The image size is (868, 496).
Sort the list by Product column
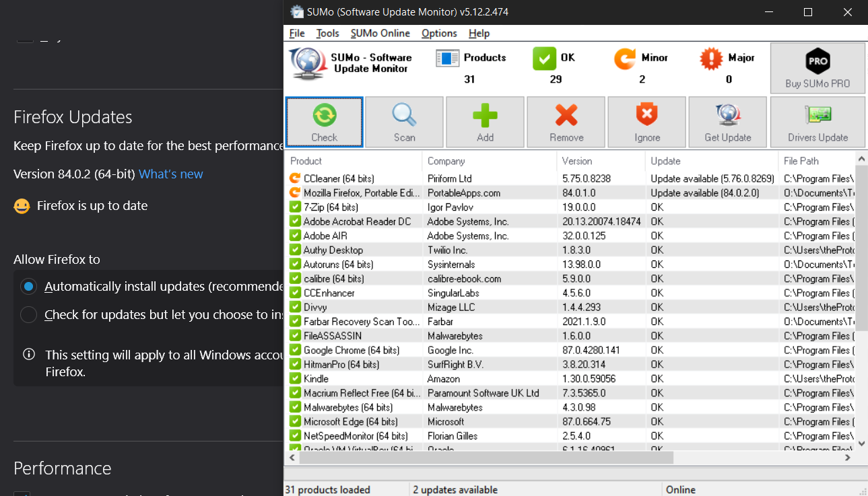(353, 161)
